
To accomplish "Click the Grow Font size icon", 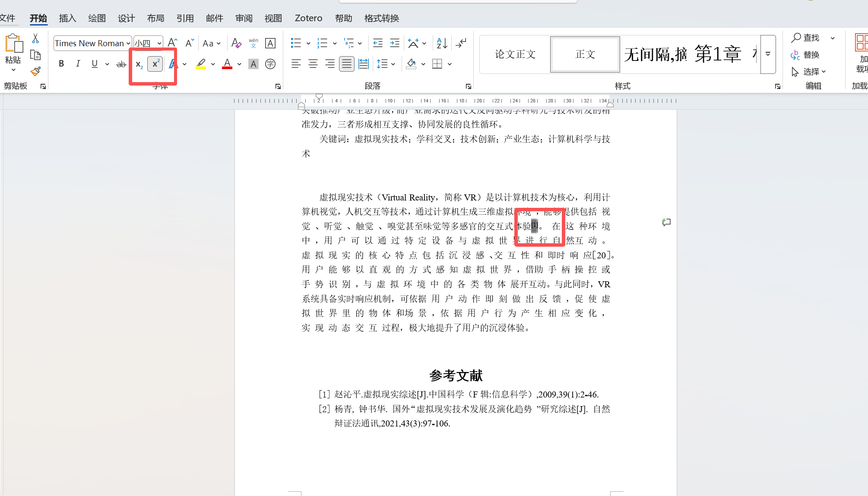I will [172, 43].
